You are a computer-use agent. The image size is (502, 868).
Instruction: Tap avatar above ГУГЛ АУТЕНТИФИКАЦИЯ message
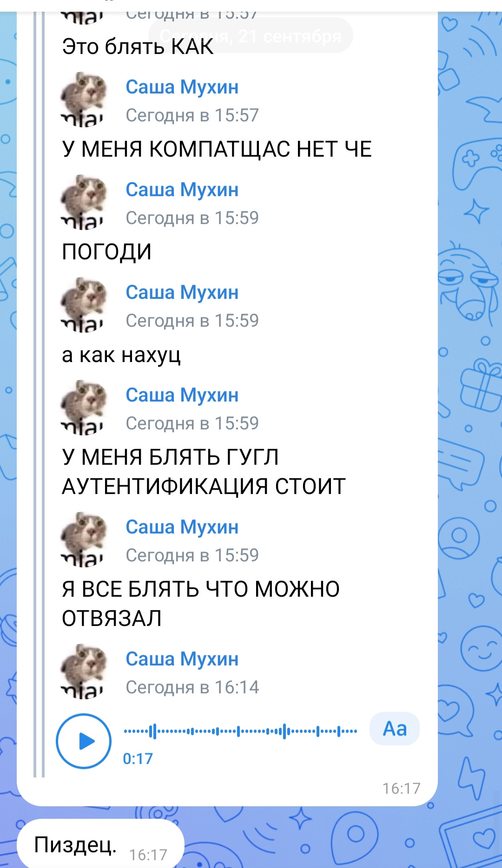point(84,407)
